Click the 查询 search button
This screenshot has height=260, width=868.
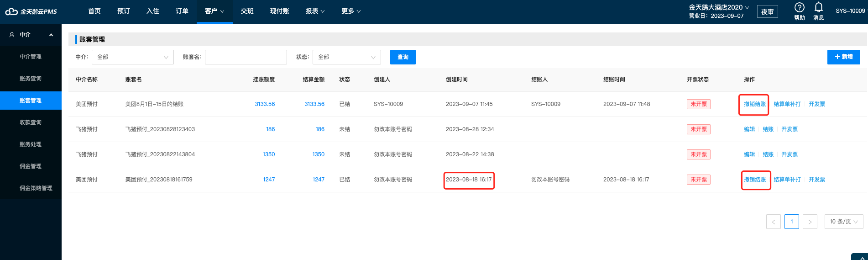tap(403, 57)
